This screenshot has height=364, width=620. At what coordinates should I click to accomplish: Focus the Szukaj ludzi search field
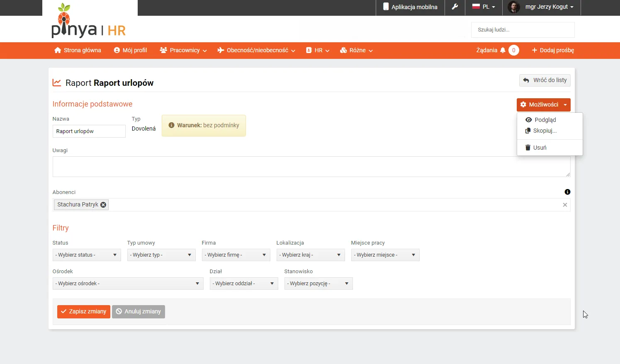click(x=523, y=30)
